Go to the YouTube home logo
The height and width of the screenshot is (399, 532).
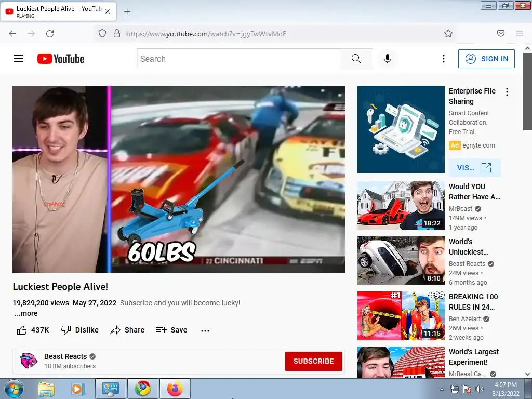(x=61, y=59)
